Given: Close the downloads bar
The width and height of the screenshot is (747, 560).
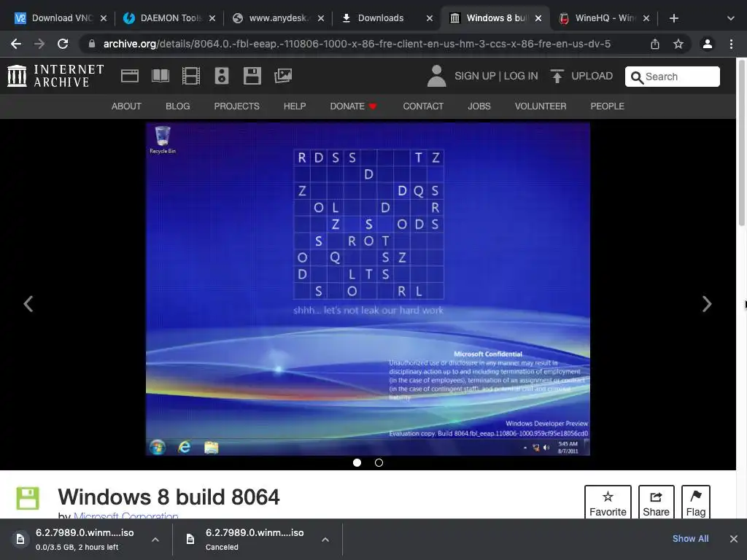Looking at the screenshot, I should (x=734, y=539).
